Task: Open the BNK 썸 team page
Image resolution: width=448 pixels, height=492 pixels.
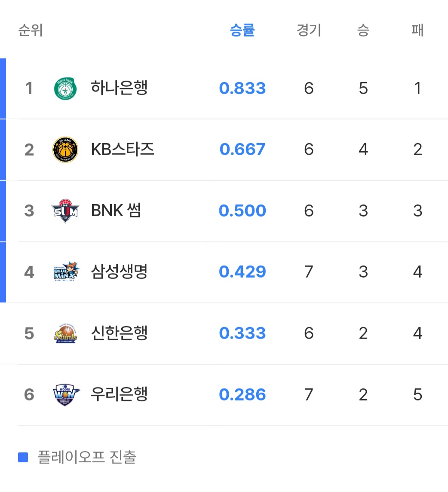Action: click(x=116, y=211)
